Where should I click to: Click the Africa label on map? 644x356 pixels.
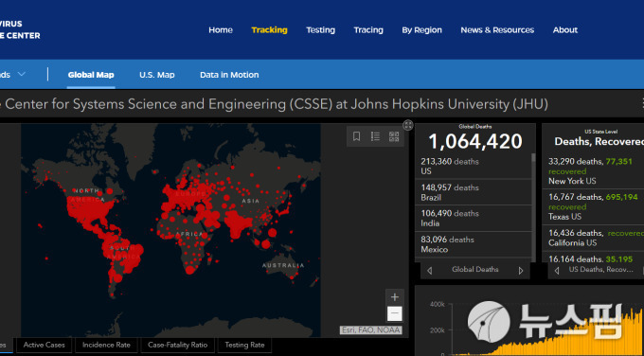coord(189,234)
